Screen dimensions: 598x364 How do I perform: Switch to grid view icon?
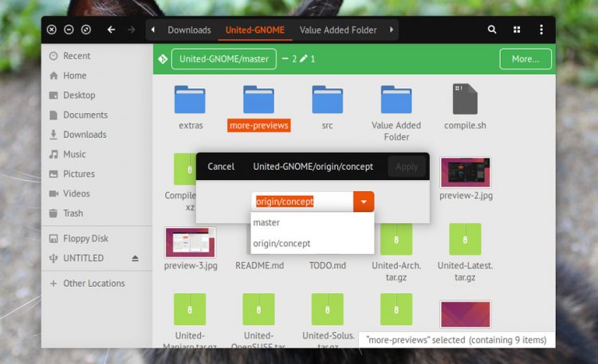pyautogui.click(x=517, y=29)
